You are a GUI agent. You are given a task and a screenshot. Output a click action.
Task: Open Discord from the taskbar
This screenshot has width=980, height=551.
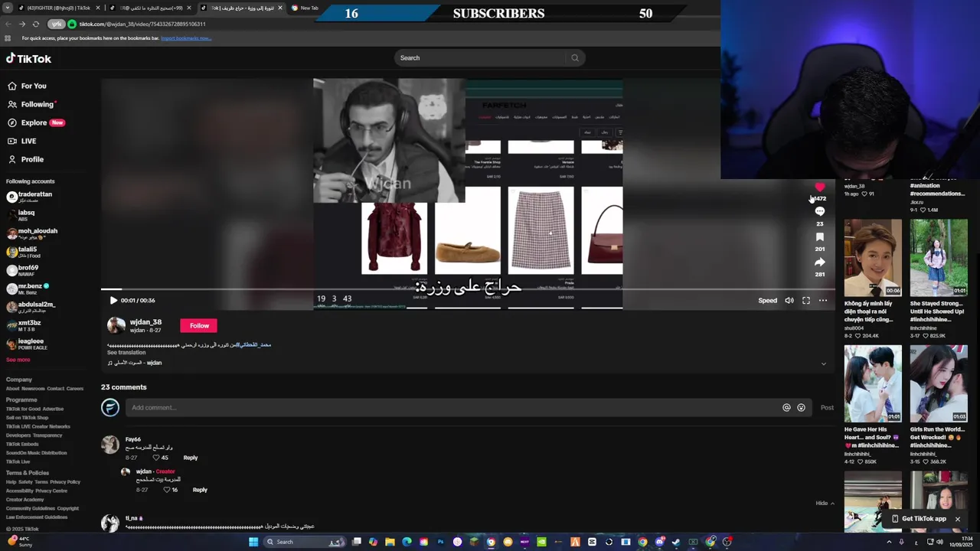click(659, 542)
